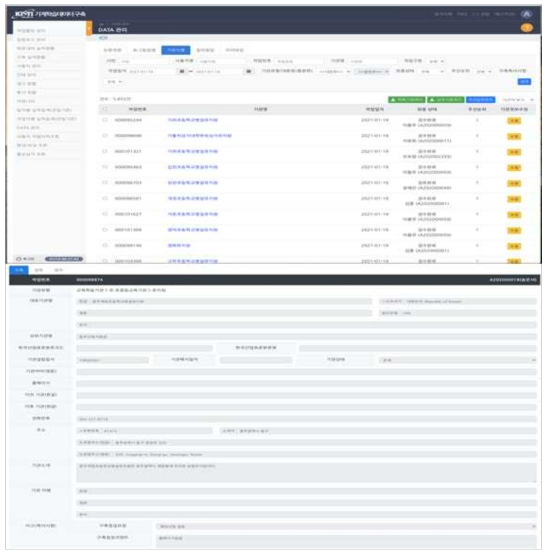
Task: Click the second green upload button above the table
Action: (446, 100)
